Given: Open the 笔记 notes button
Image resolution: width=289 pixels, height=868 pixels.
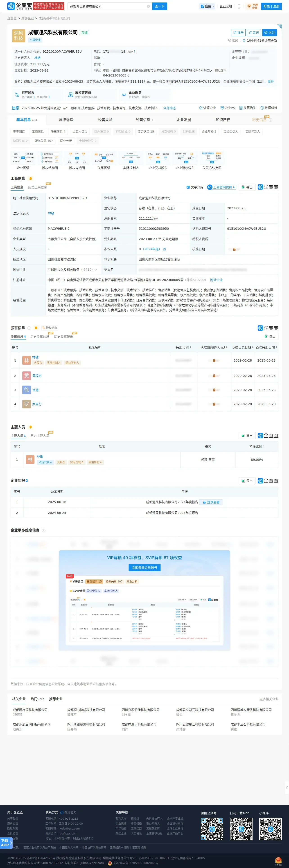Looking at the screenshot, I should 254,33.
